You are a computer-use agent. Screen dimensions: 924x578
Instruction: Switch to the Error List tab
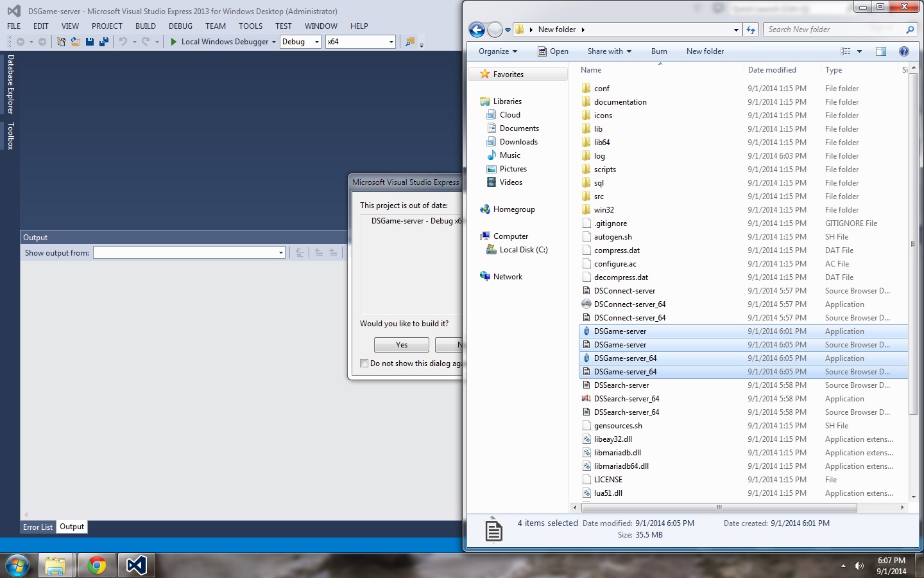tap(38, 527)
